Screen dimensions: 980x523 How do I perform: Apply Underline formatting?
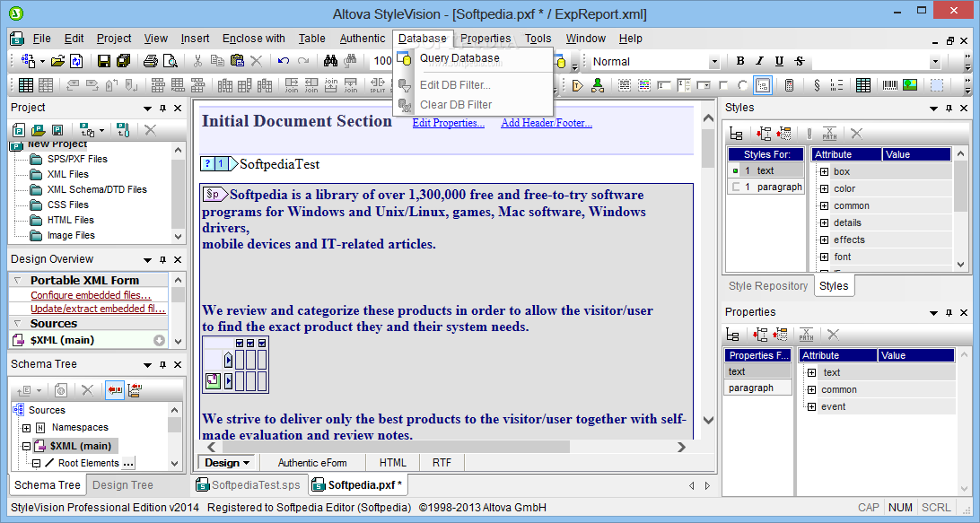779,61
